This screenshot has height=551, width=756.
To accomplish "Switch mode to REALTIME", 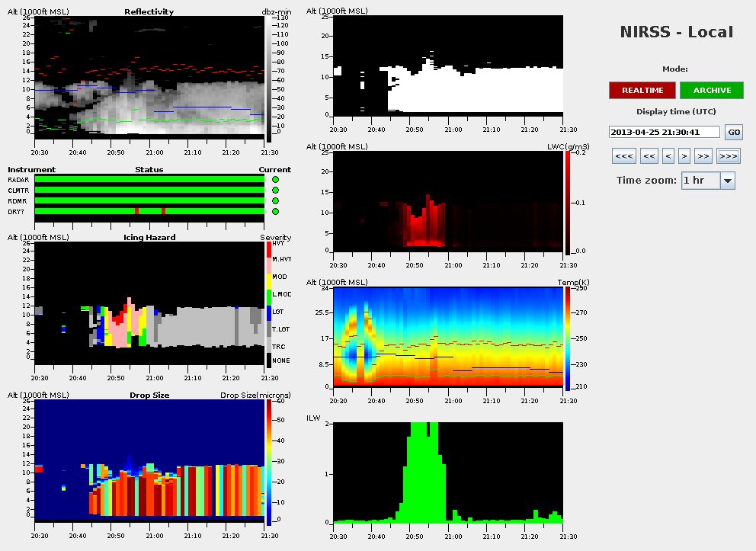I will tap(642, 91).
